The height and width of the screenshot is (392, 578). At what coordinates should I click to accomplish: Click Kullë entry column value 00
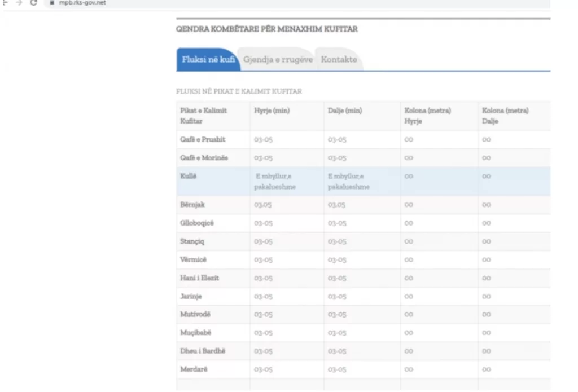[409, 176]
